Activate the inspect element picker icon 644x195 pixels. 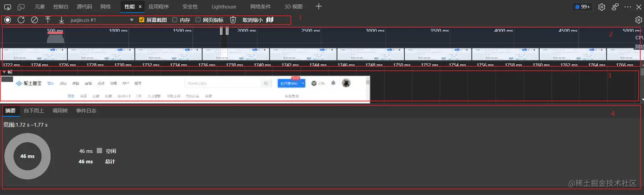8,7
